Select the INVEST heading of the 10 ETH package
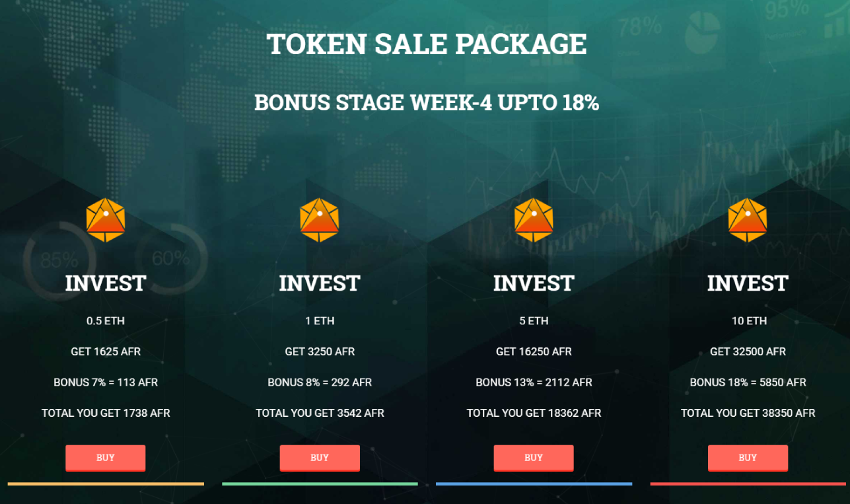The width and height of the screenshot is (850, 504). (x=748, y=283)
